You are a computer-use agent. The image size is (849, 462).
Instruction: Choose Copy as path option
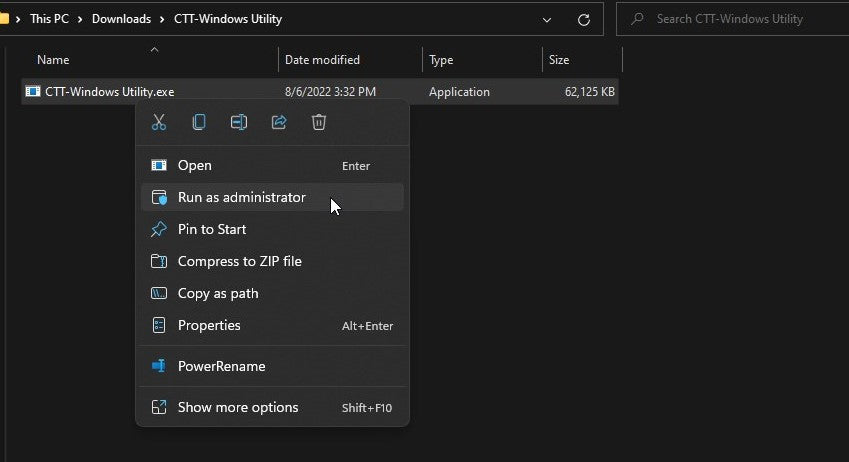point(218,293)
